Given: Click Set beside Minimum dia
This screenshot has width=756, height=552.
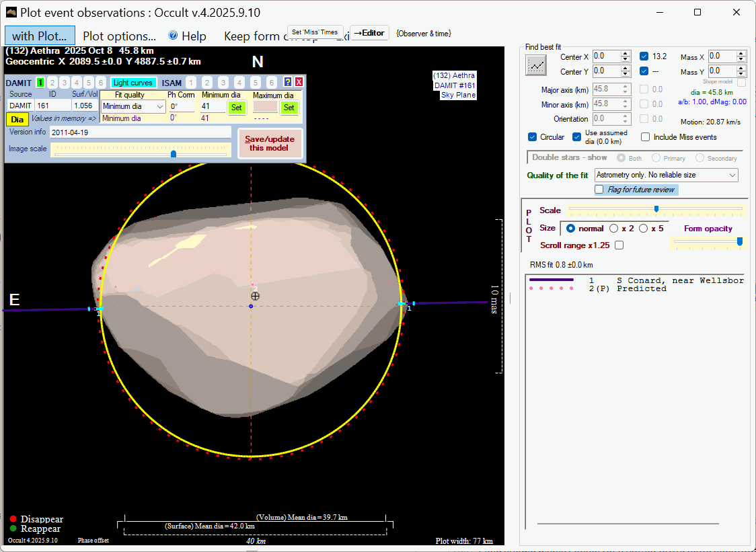Looking at the screenshot, I should coord(236,107).
